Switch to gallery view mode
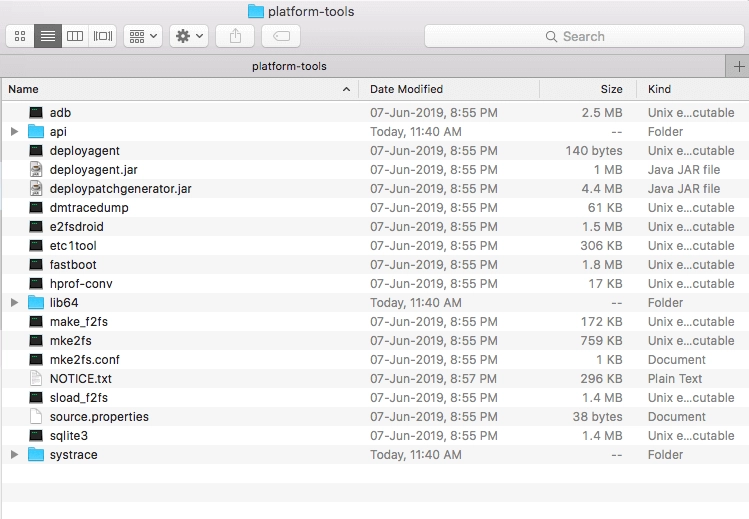Screen dimensions: 749x519 pyautogui.click(x=102, y=36)
